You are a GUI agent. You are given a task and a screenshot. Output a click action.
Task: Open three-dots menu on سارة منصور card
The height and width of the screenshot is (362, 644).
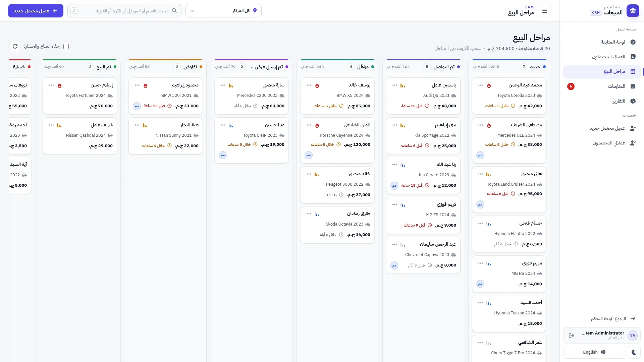223,85
